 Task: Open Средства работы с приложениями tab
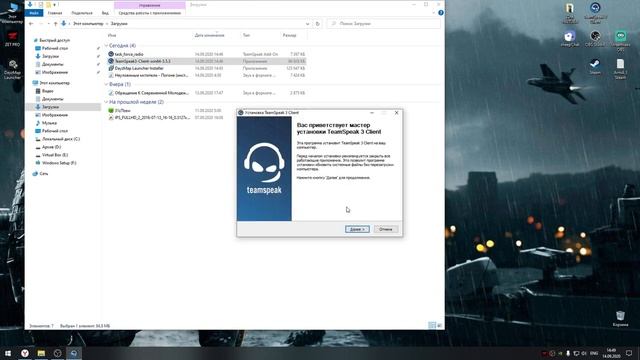coord(150,13)
